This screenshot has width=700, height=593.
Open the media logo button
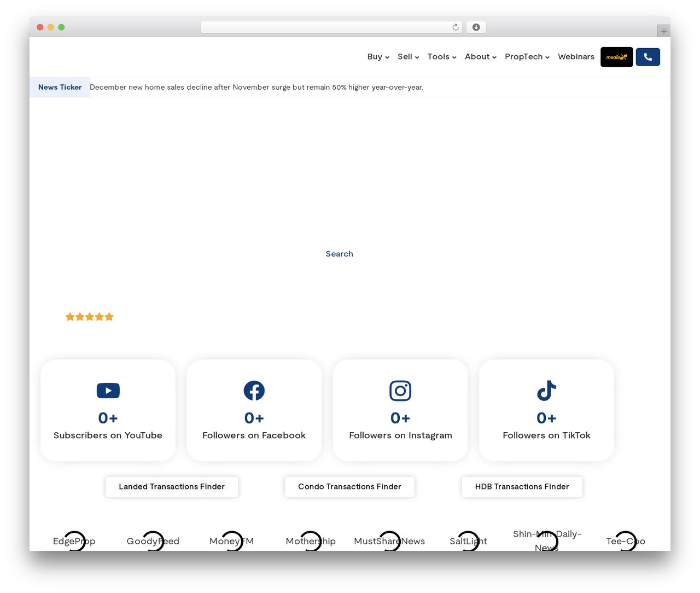coord(617,57)
